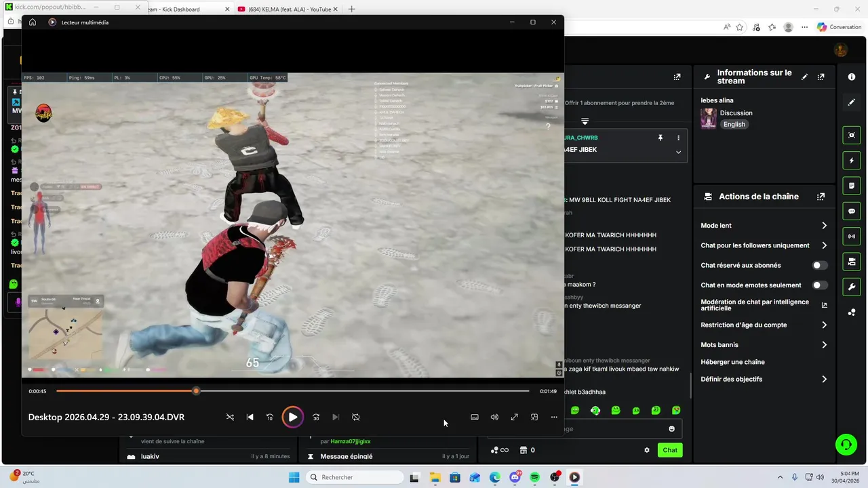The height and width of the screenshot is (488, 868).
Task: Toggle Chat en mode emotes seulement
Action: click(820, 285)
